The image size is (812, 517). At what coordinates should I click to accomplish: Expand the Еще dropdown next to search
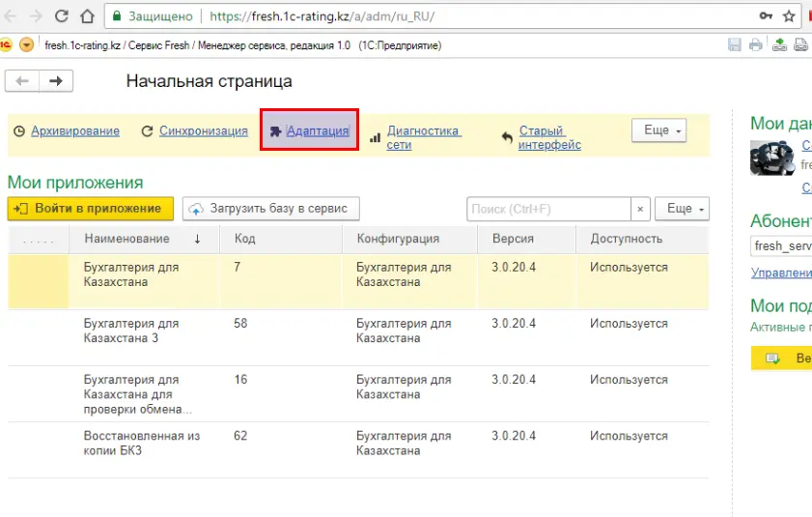point(682,209)
